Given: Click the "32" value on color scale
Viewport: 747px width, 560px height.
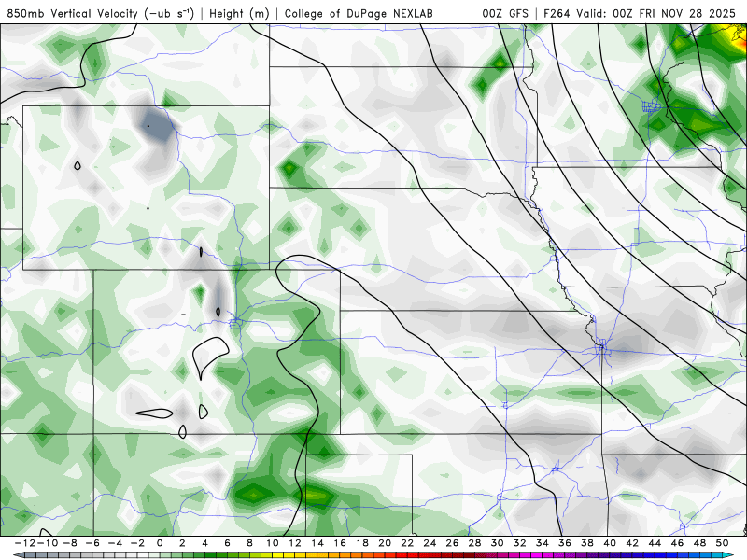Looking at the screenshot, I should [x=520, y=543].
